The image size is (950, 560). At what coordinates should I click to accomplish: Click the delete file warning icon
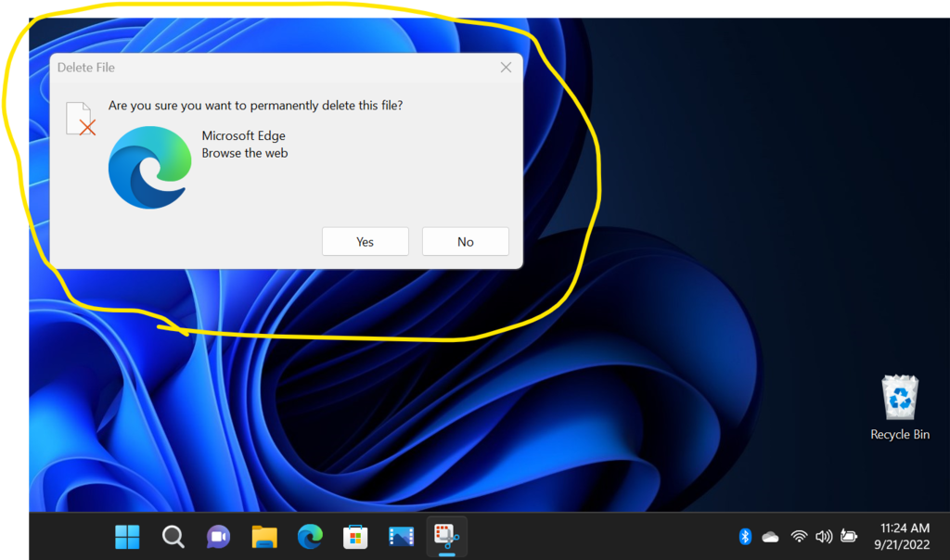[x=81, y=119]
